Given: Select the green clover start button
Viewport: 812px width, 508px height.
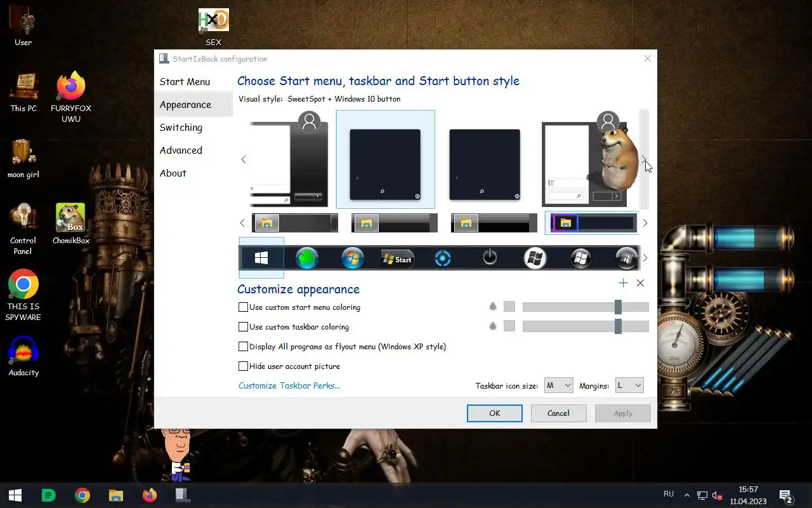Looking at the screenshot, I should (x=307, y=258).
